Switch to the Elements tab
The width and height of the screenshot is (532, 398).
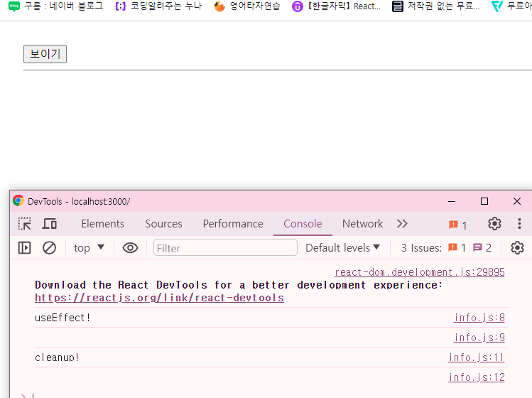point(103,224)
